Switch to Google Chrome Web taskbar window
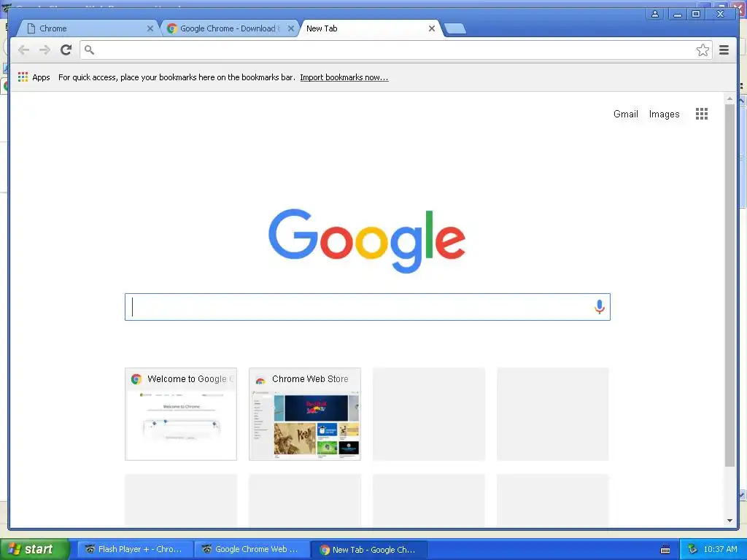The height and width of the screenshot is (560, 747). (252, 549)
